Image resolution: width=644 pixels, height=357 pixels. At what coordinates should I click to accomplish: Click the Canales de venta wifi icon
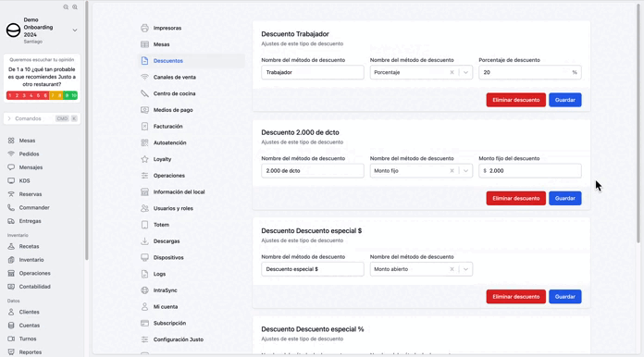click(144, 77)
